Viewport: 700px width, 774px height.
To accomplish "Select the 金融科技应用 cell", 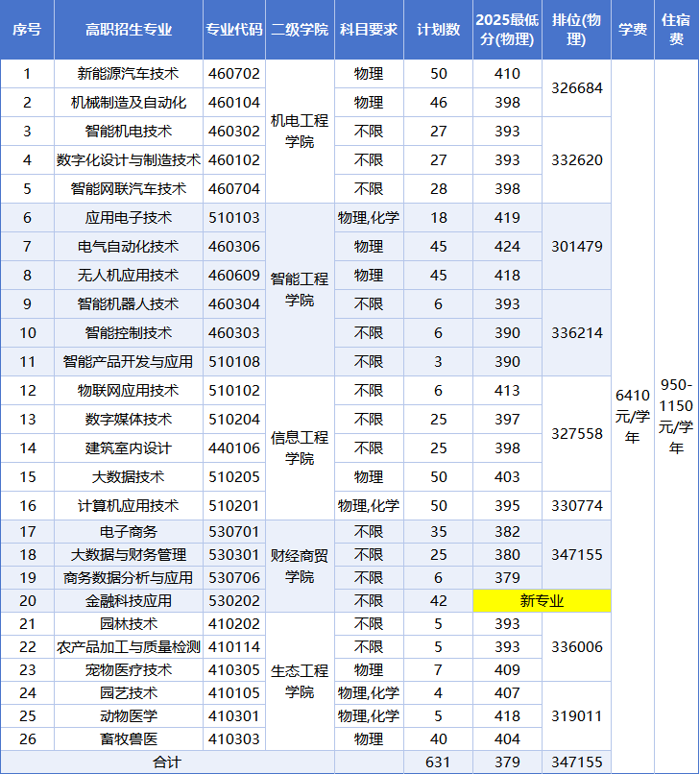I will click(x=129, y=601).
